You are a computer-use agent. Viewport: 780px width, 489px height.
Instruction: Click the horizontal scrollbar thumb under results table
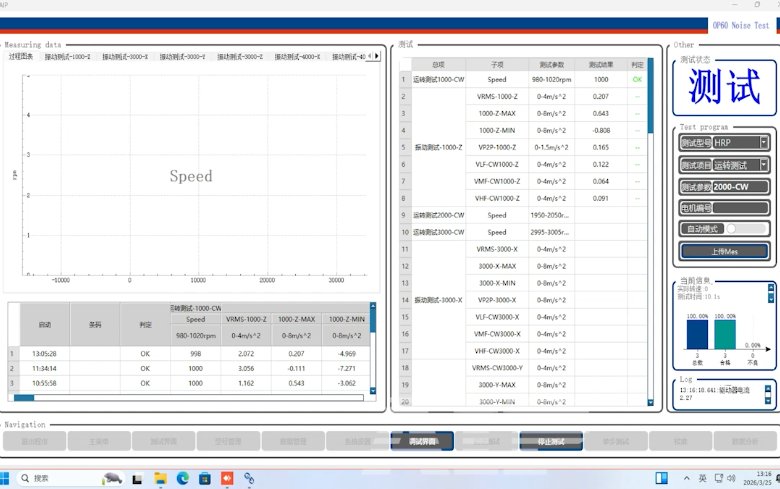[x=24, y=398]
